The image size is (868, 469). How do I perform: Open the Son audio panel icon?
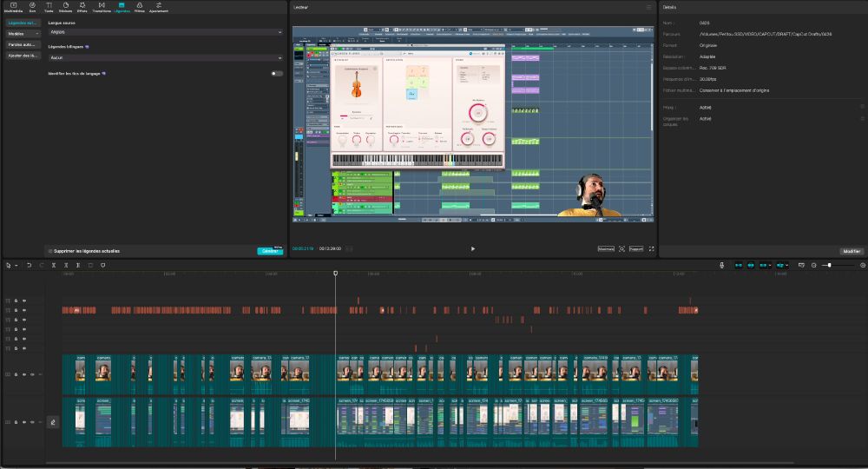(32, 7)
